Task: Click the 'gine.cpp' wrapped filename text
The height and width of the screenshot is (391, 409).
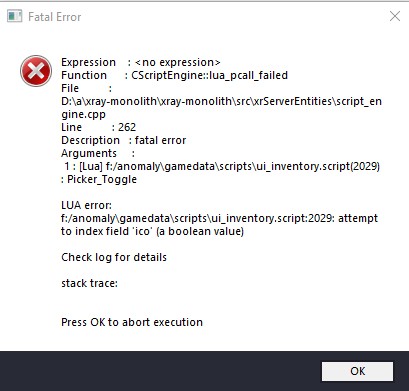Action: (83, 114)
